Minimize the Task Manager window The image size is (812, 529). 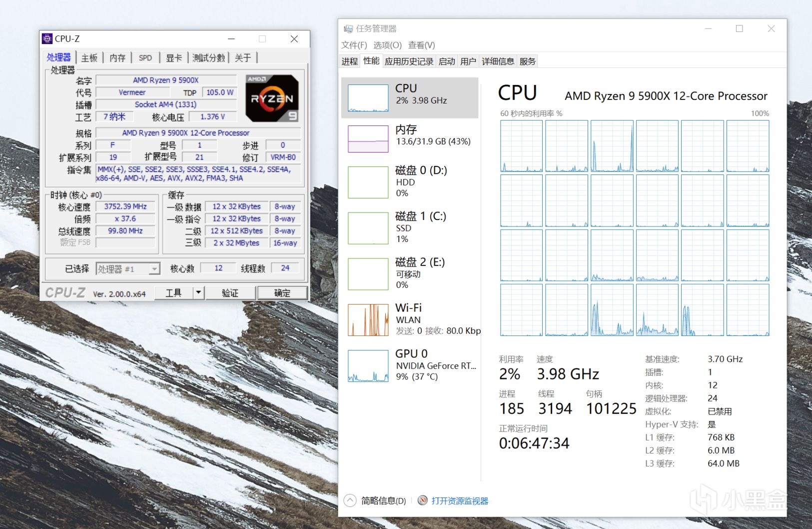708,29
